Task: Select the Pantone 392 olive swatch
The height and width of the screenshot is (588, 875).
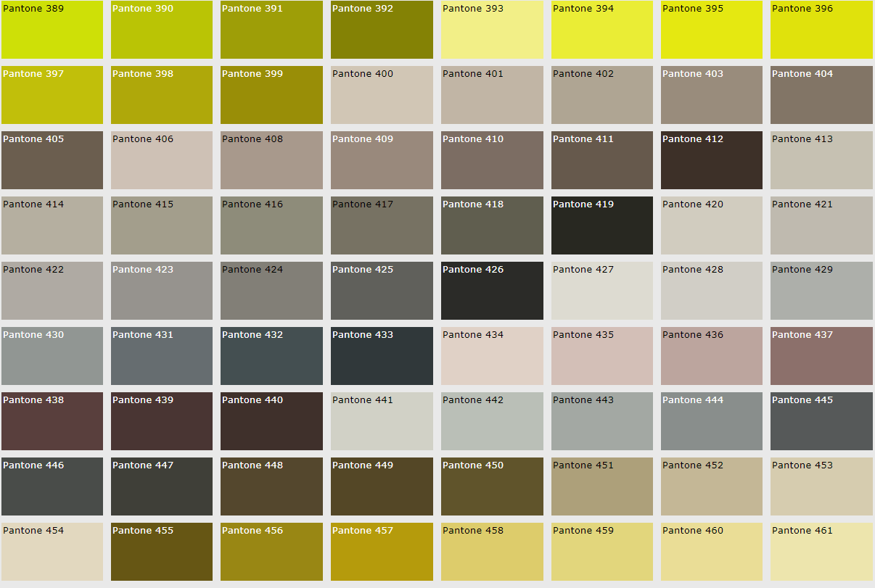Action: (x=382, y=30)
